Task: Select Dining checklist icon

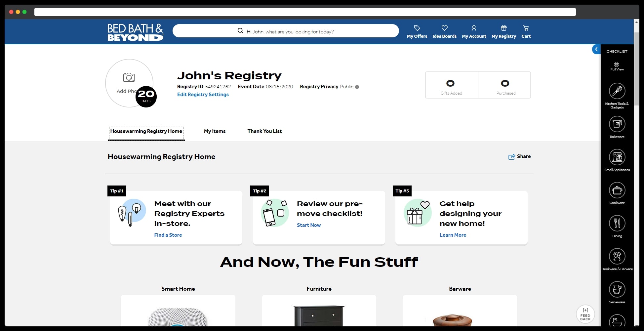Action: (x=617, y=223)
